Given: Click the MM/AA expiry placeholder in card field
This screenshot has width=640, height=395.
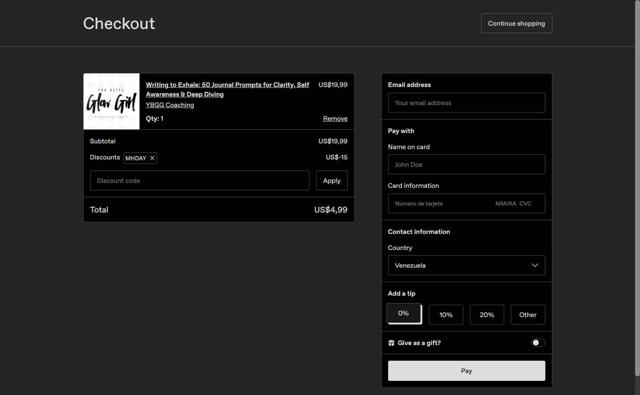Looking at the screenshot, I should click(506, 204).
